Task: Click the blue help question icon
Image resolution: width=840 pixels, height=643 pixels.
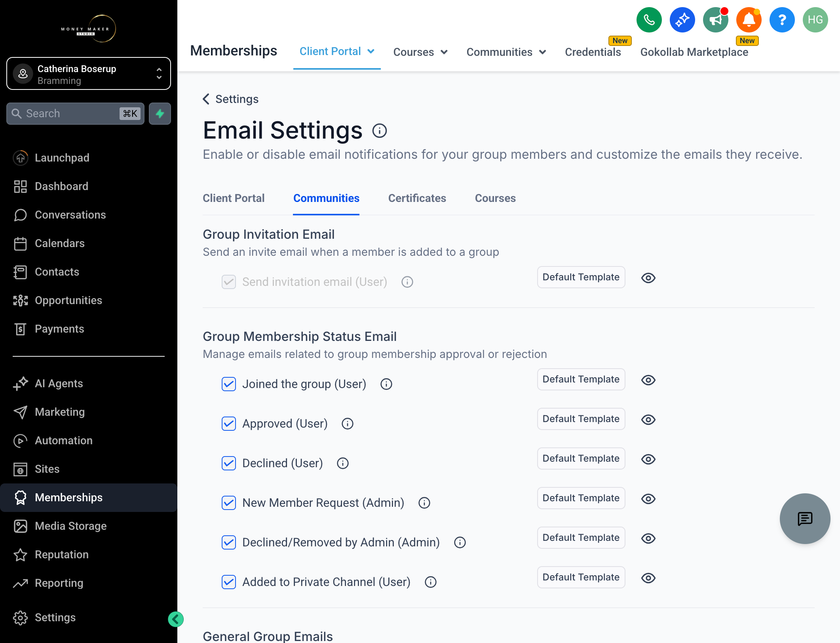Action: point(782,20)
